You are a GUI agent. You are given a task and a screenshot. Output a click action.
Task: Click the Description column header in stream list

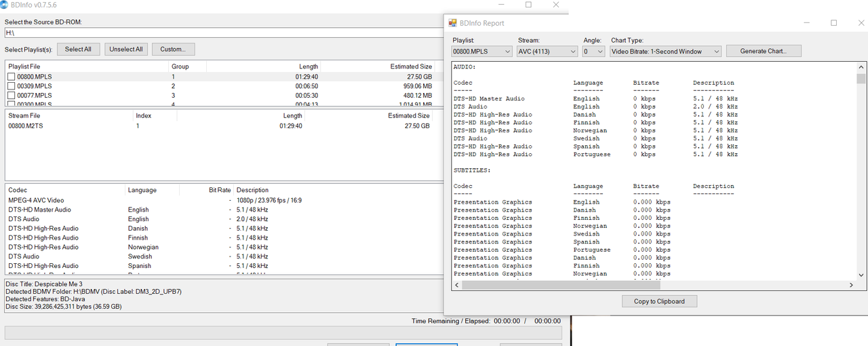[252, 190]
